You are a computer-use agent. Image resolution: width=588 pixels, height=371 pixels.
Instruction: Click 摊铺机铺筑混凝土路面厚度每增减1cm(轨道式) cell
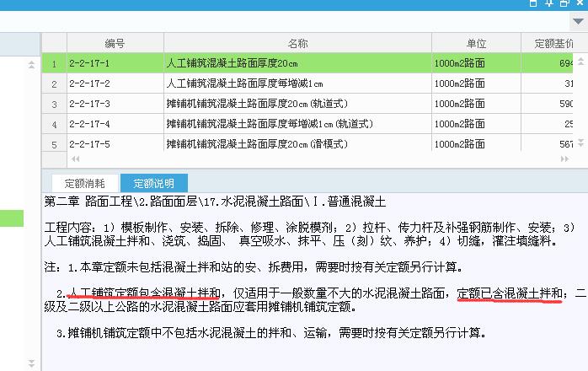[x=297, y=124]
